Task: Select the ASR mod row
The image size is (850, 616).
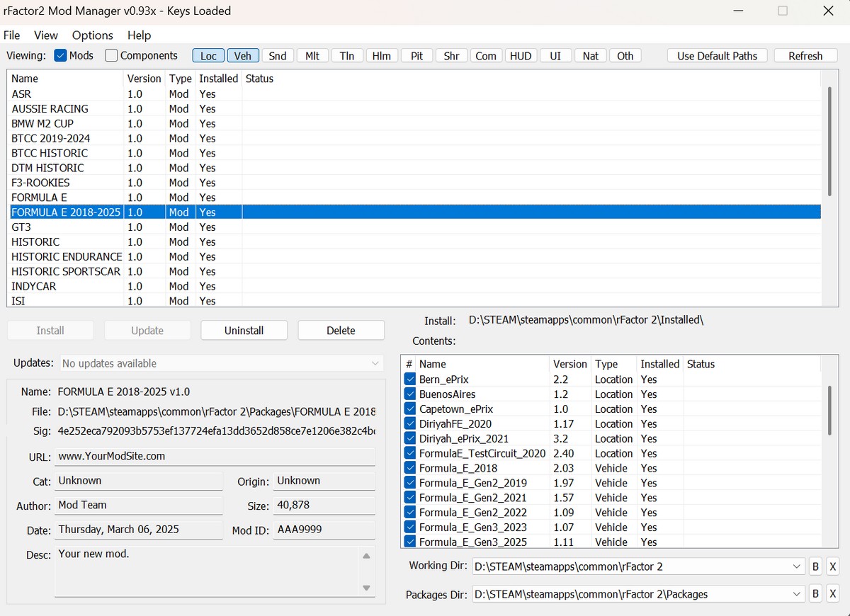Action: pos(414,93)
